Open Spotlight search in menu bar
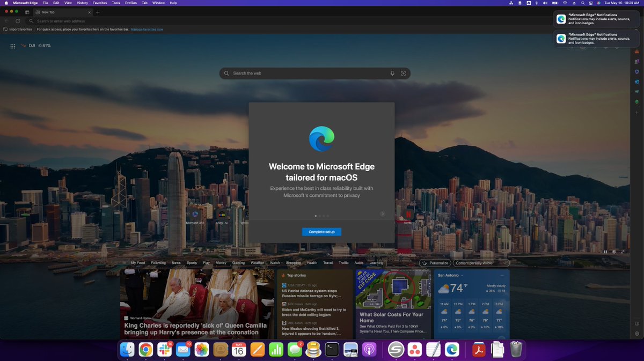 (582, 3)
